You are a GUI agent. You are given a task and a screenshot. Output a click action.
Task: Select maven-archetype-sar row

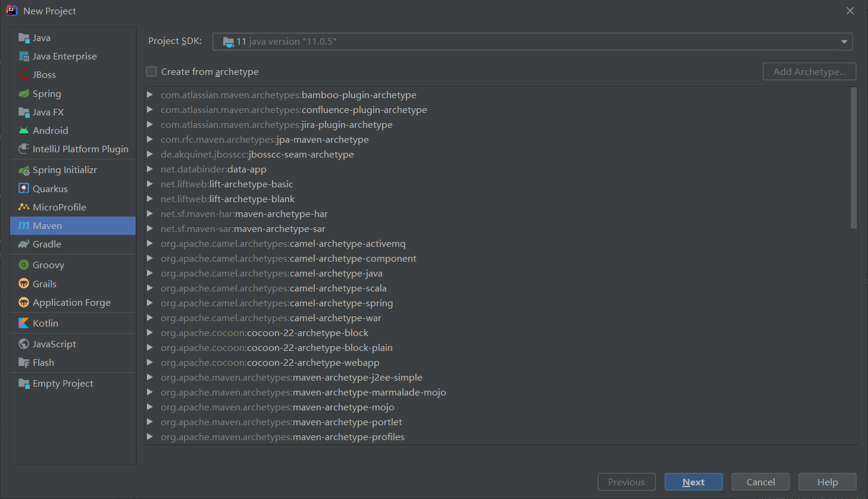(497, 228)
